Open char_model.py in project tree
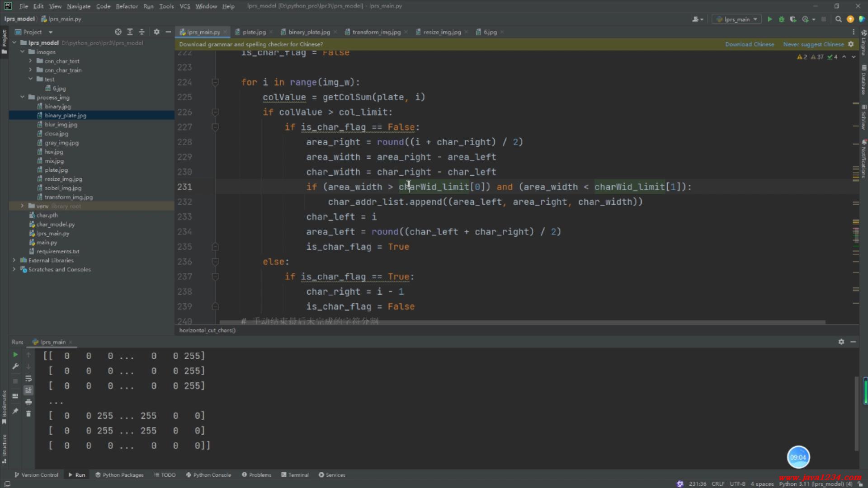Image resolution: width=868 pixels, height=488 pixels. tap(55, 224)
